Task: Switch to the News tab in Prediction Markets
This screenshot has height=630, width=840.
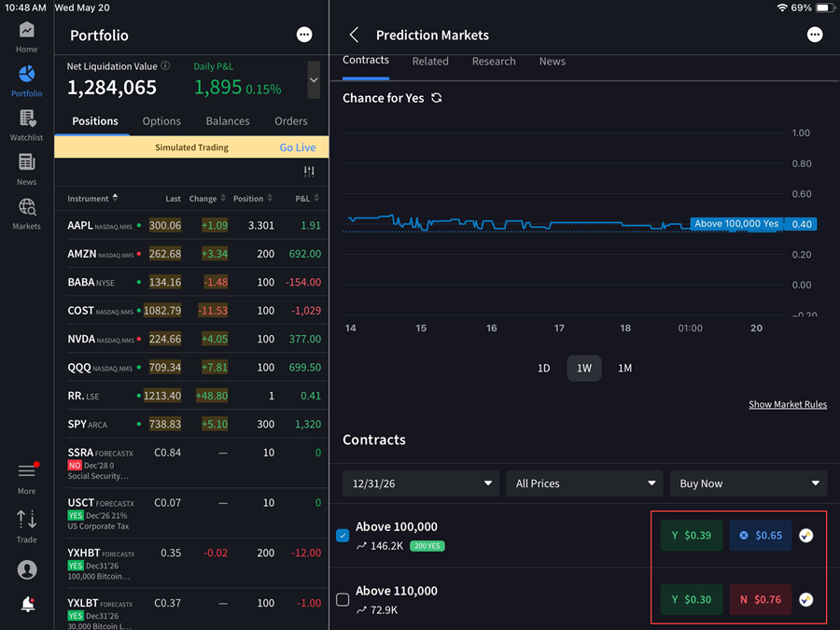Action: tap(552, 61)
